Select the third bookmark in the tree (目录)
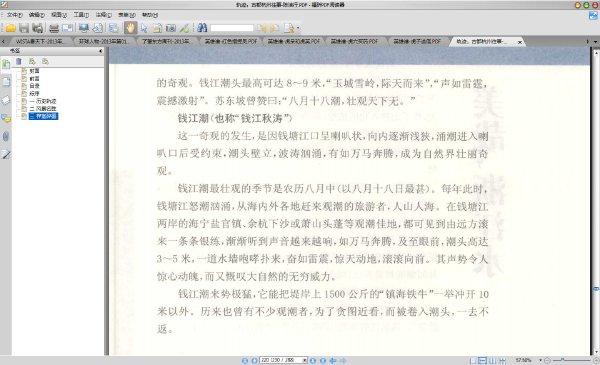Screen dimensions: 600x365 [34, 86]
